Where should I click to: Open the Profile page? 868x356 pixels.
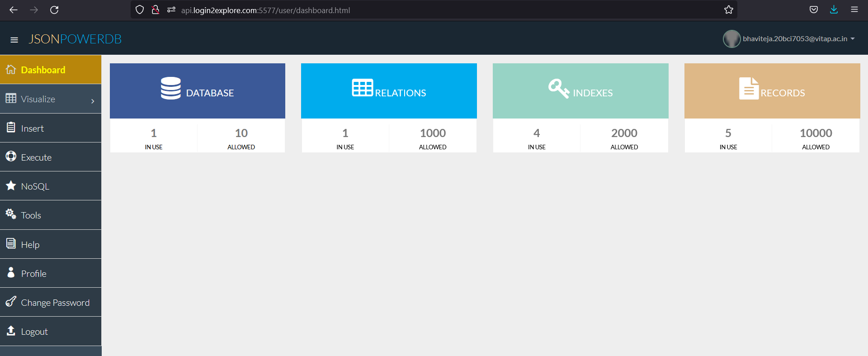tap(51, 273)
